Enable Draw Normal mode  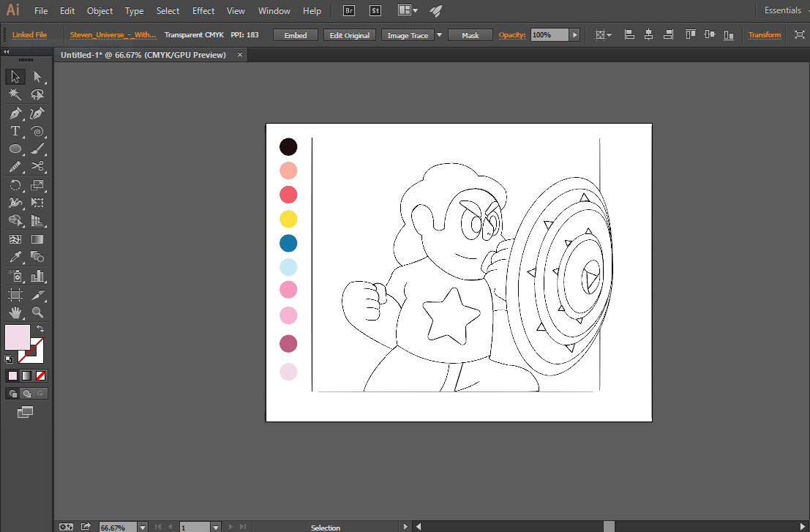[13, 394]
